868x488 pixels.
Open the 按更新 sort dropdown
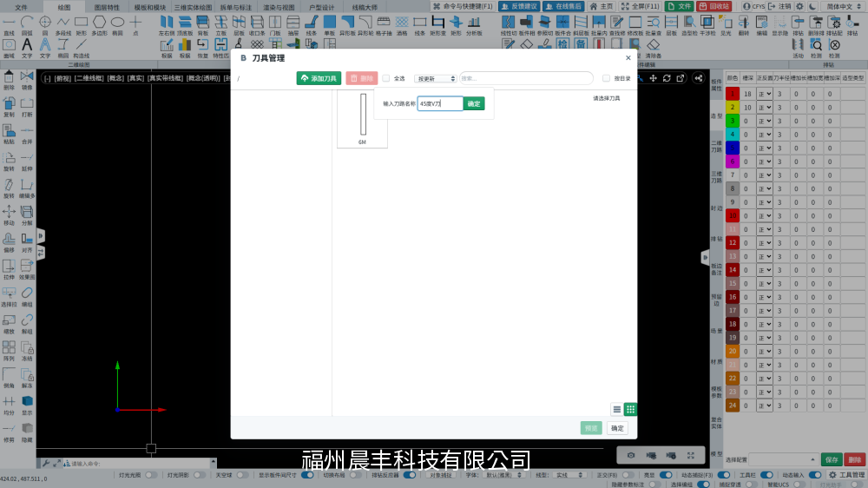pos(436,79)
